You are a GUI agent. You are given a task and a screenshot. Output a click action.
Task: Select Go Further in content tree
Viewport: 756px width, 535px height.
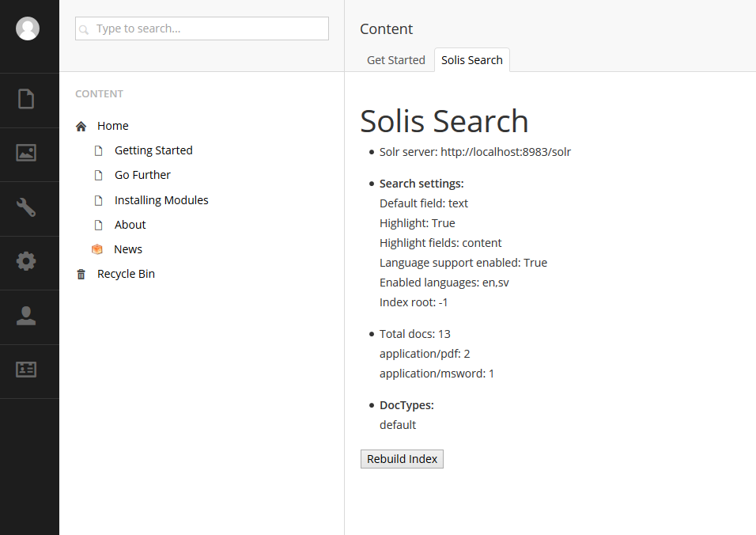(142, 175)
